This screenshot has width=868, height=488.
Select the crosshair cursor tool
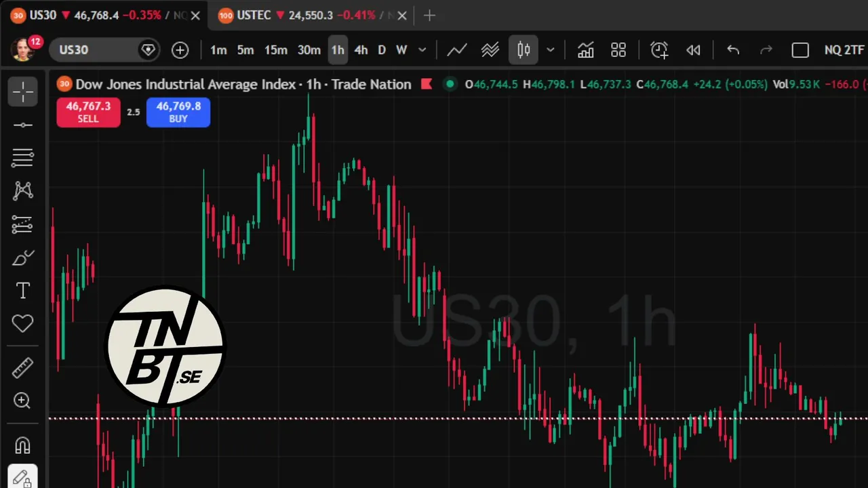click(22, 92)
